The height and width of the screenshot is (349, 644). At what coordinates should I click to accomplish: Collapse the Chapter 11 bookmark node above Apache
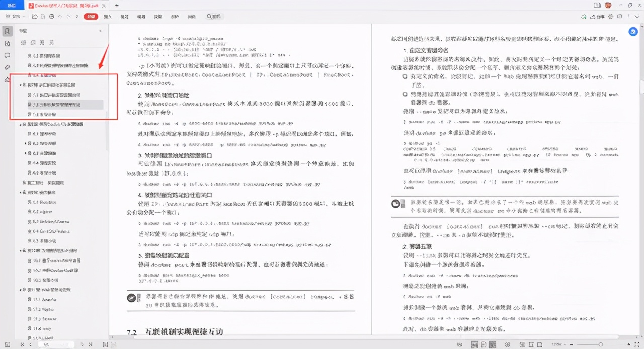(x=21, y=290)
